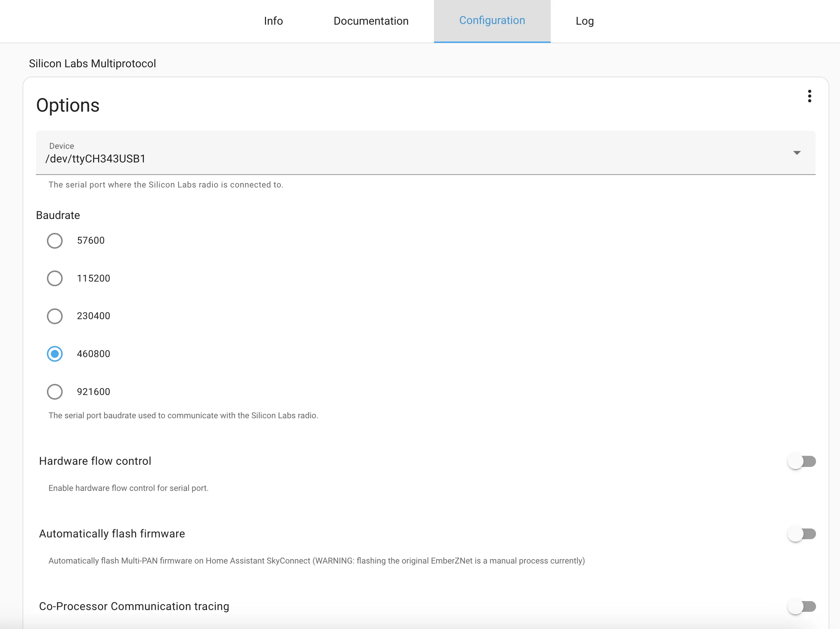Click the Silicon Labs Multiprotocol heading
840x629 pixels.
(92, 63)
